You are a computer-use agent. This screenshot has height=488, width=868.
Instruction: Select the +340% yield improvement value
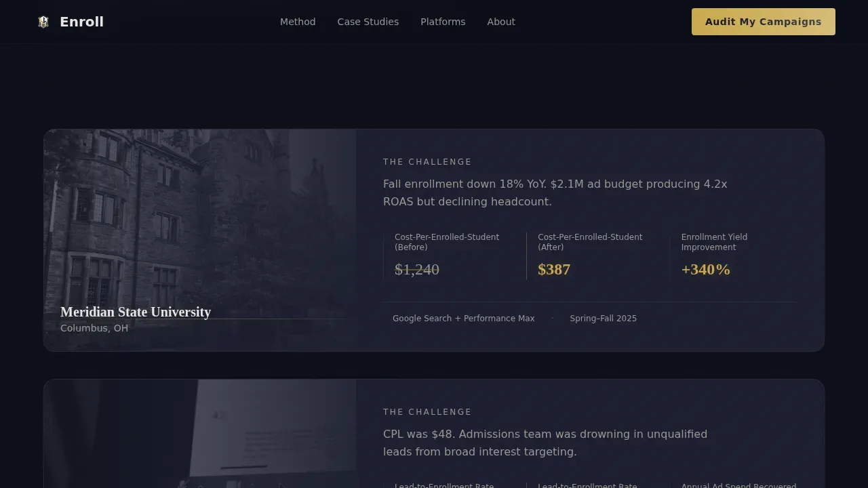coord(706,270)
